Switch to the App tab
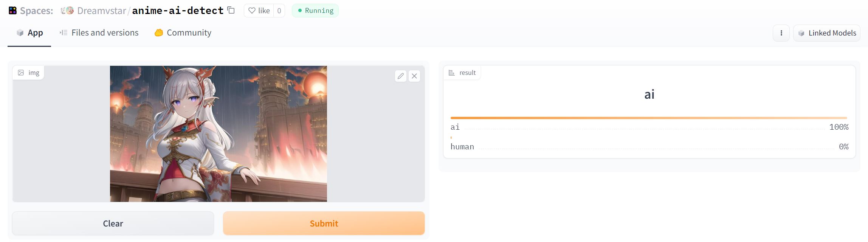This screenshot has height=242, width=868. pos(29,33)
